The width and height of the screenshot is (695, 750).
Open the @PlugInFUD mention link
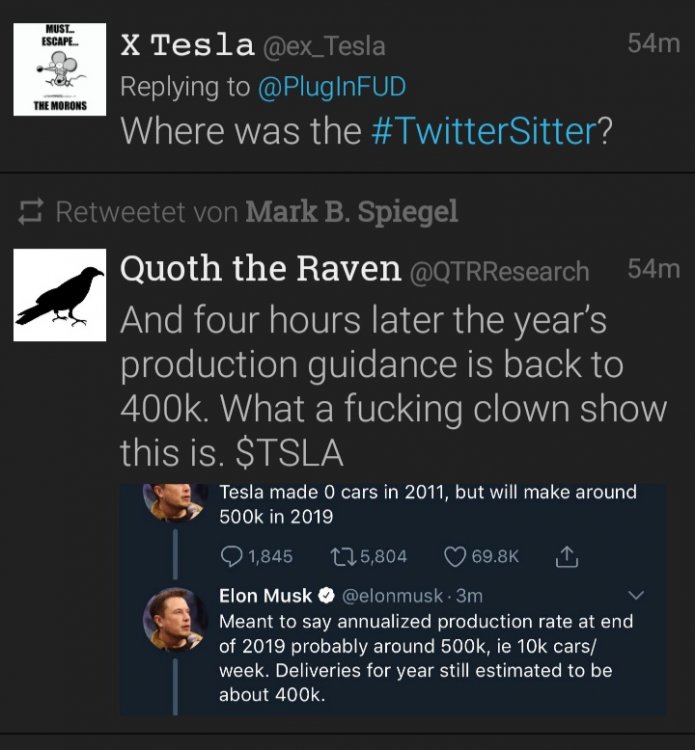331,86
